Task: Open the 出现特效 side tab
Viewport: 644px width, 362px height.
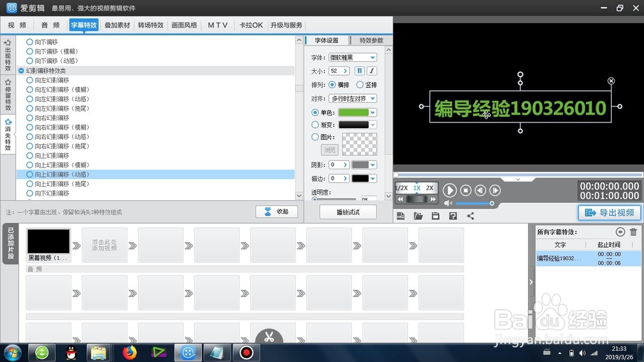Action: pyautogui.click(x=8, y=55)
